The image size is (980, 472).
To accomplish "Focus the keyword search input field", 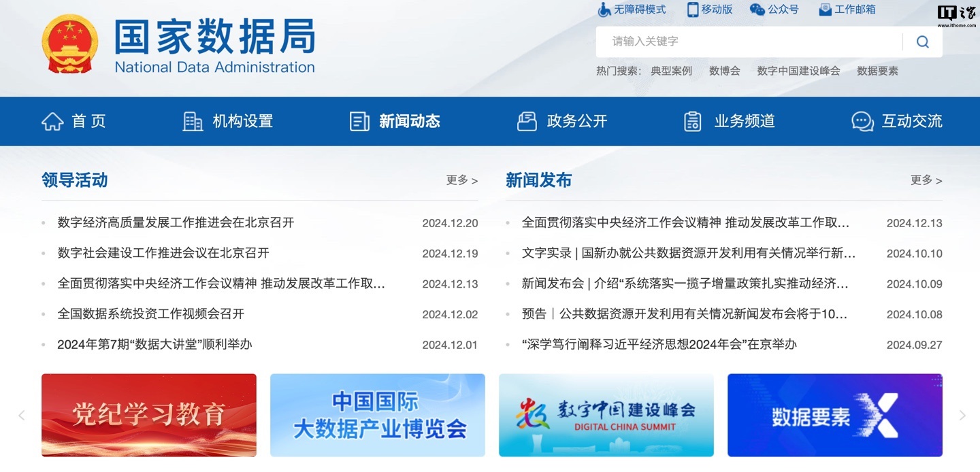I will (x=749, y=41).
